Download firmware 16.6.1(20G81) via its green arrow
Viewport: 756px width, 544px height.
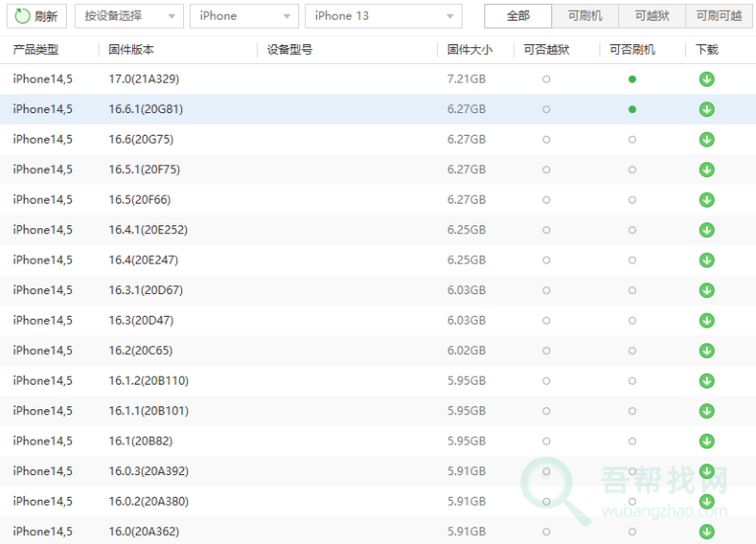706,109
